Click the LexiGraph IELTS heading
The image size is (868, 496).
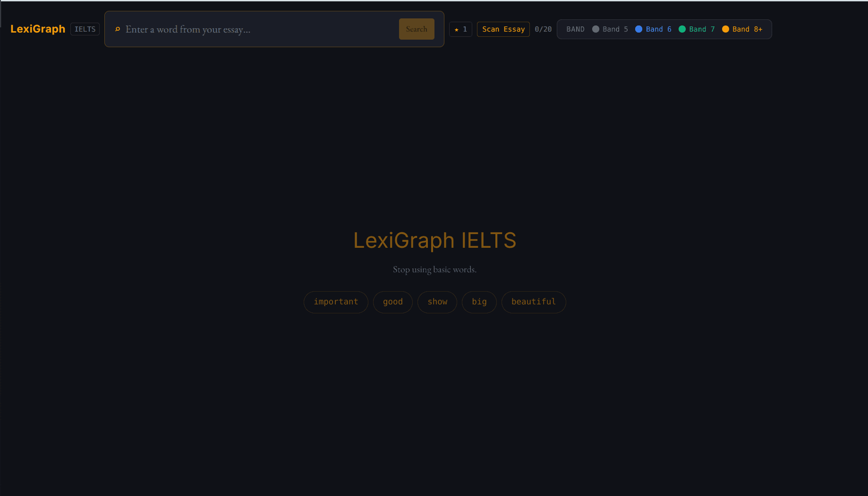434,241
